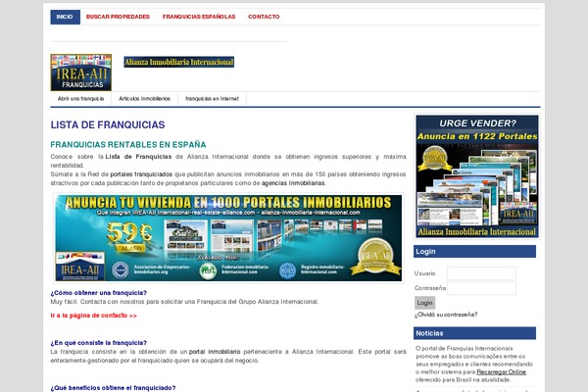Screen dimensions: 588x392
Task: Open the franquicias en Internet tab
Action: [212, 99]
